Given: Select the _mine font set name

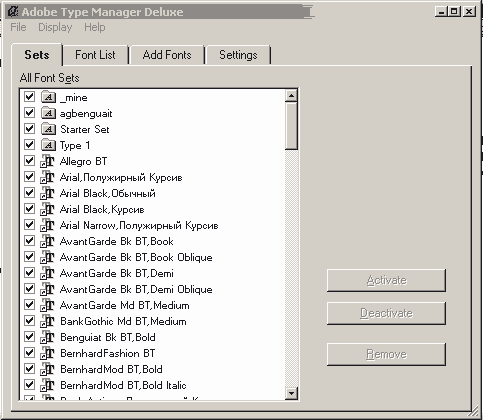Looking at the screenshot, I should 74,97.
